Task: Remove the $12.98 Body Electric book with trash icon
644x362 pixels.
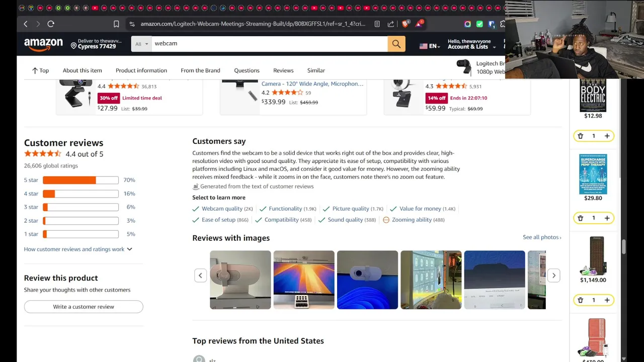Action: [580, 136]
